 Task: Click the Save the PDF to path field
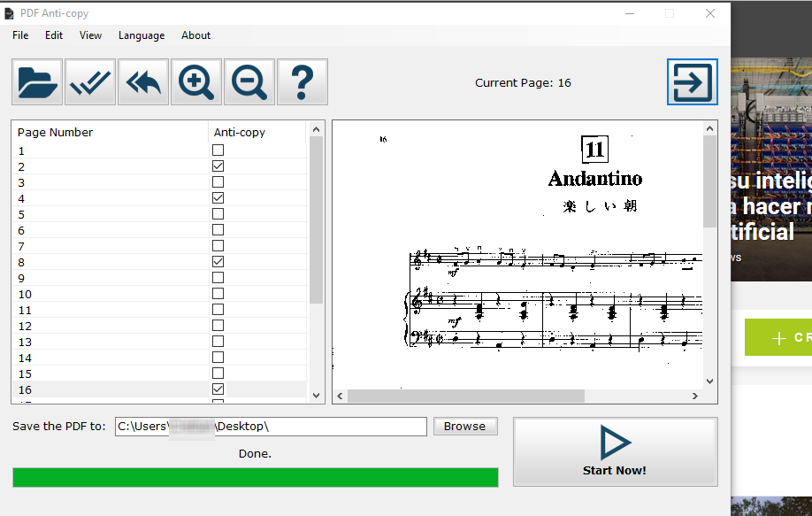pyautogui.click(x=271, y=427)
